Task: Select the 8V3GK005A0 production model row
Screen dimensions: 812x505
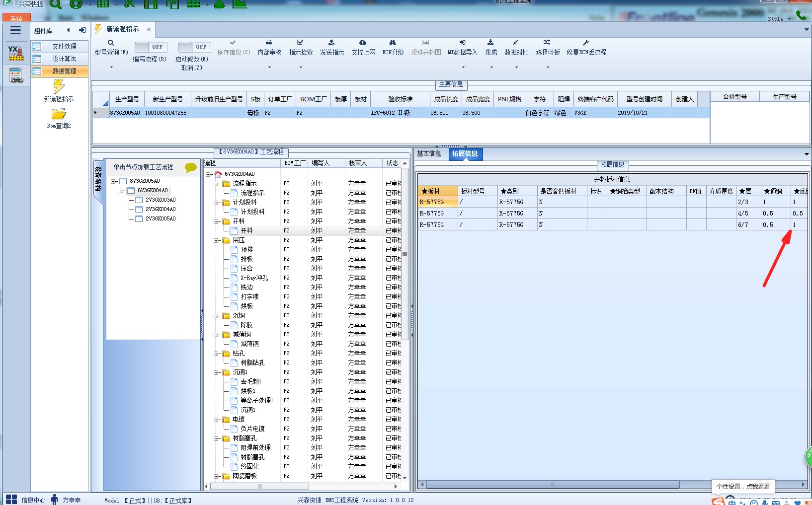Action: [x=402, y=113]
